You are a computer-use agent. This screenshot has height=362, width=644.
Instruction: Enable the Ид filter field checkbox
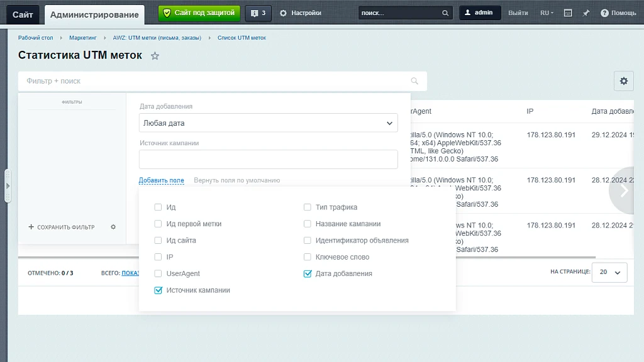(x=158, y=207)
